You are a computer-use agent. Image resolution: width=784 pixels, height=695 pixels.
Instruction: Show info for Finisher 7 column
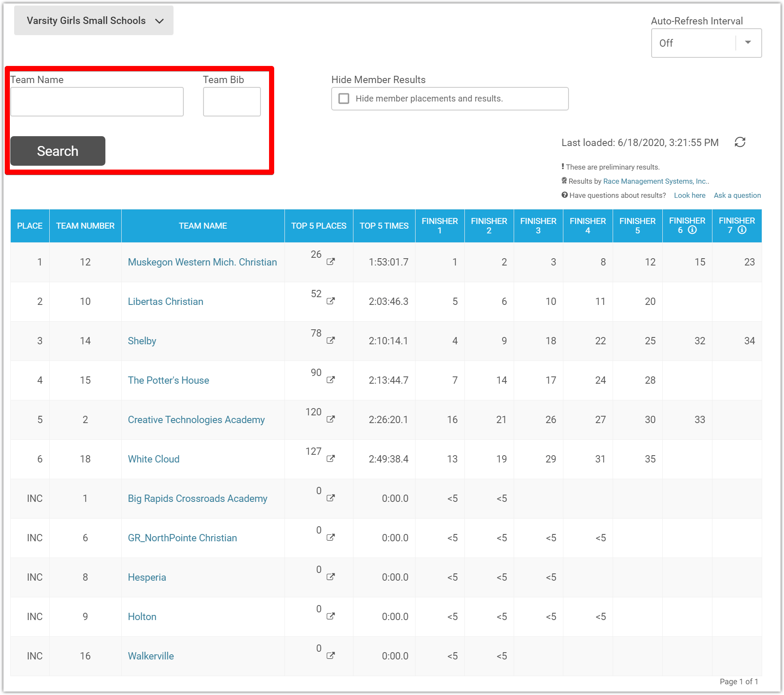point(742,230)
